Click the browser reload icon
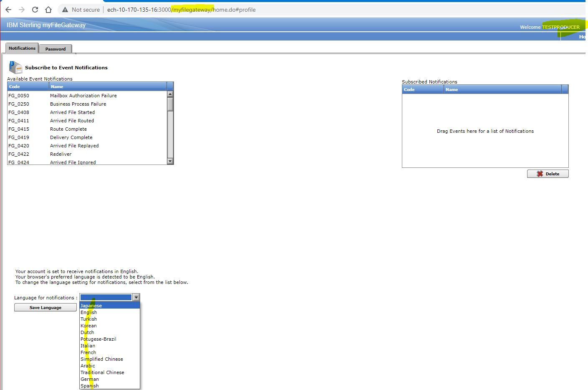The width and height of the screenshot is (588, 390). point(35,10)
